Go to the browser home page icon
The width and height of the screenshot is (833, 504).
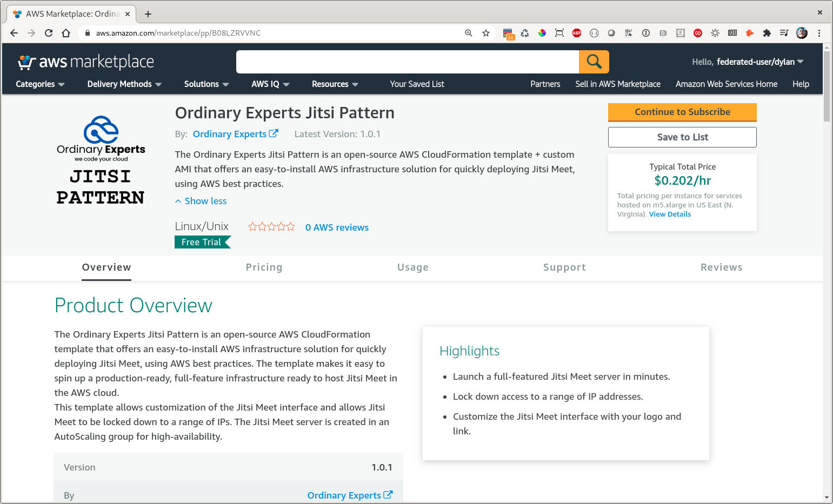66,33
